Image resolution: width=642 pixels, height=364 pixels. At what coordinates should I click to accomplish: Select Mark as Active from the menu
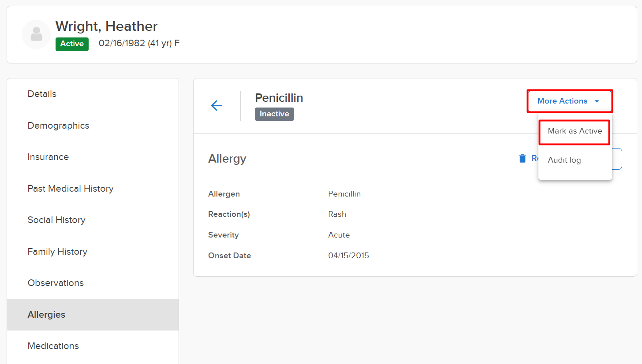575,131
